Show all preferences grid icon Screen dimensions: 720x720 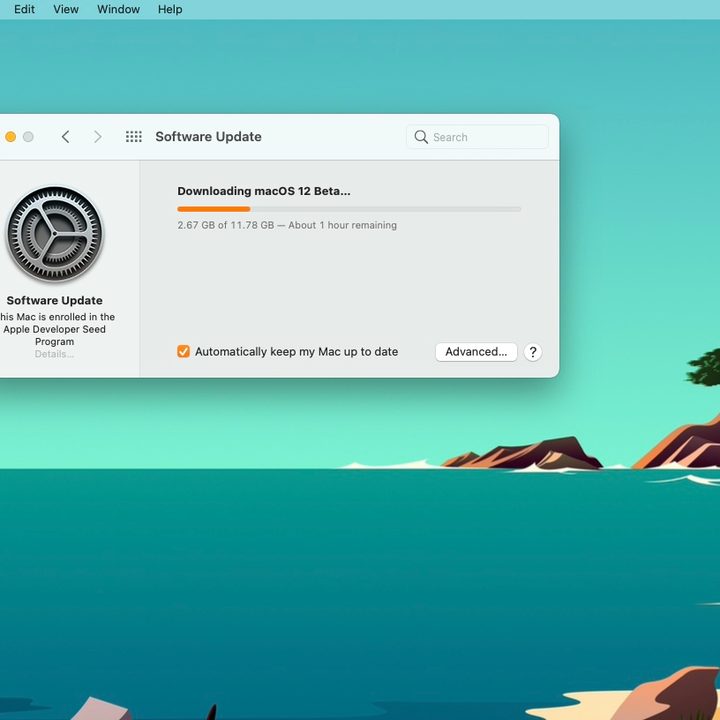(134, 137)
